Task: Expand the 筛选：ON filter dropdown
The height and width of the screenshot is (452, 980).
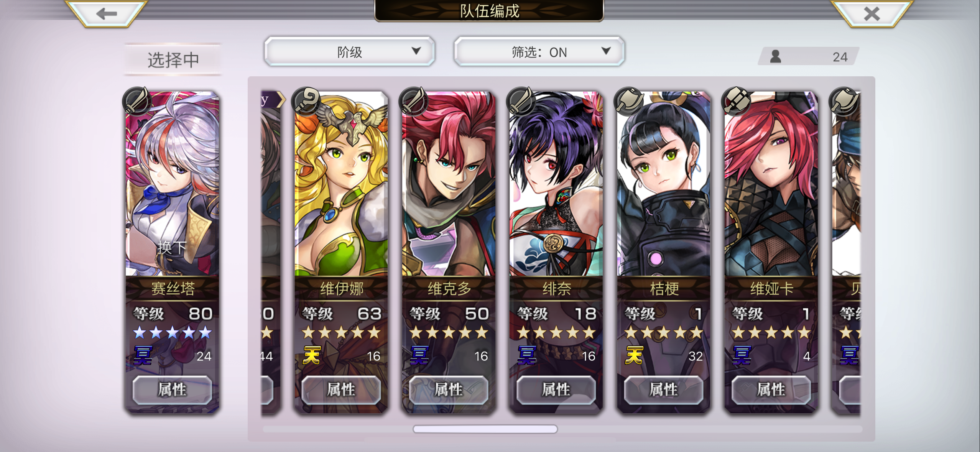Action: point(539,52)
